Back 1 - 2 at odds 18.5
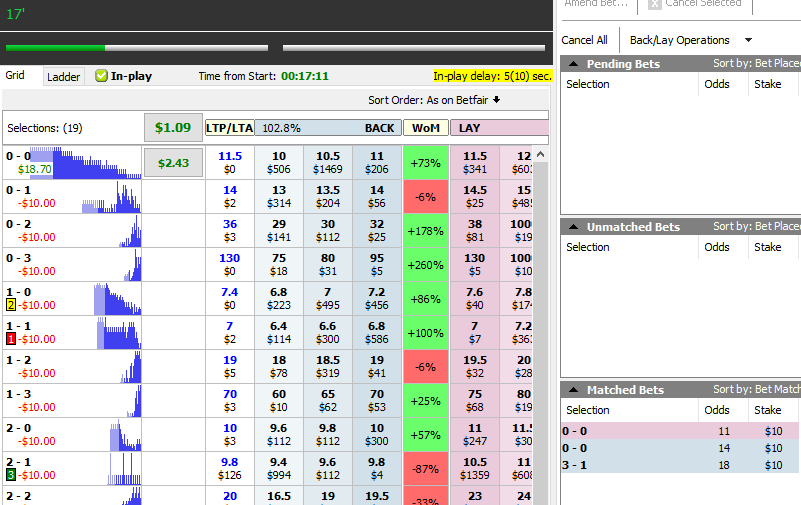The image size is (801, 505). (328, 367)
